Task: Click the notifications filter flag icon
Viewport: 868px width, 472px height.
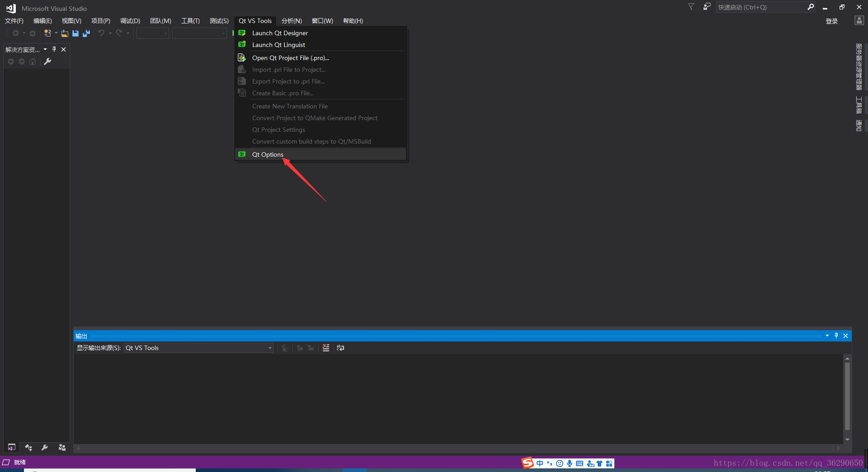Action: click(691, 7)
